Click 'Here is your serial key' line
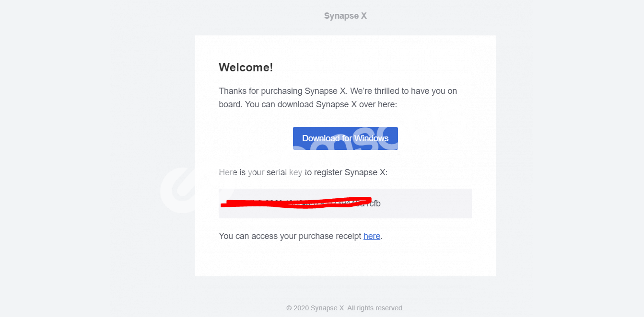 pos(303,172)
